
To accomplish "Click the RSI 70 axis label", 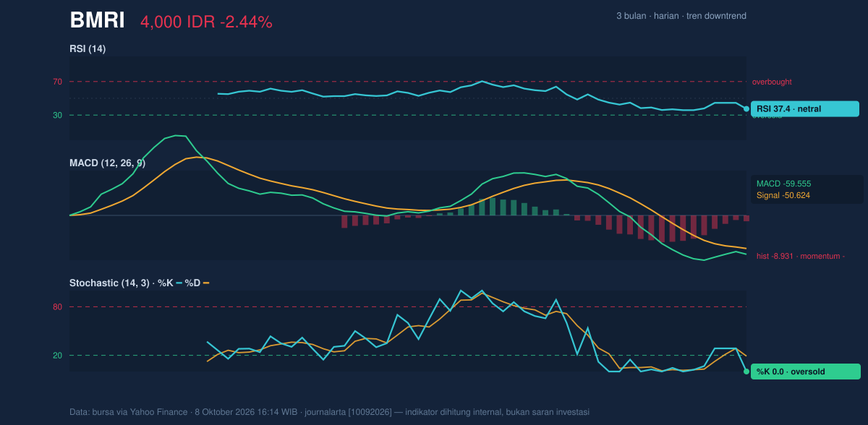I will coord(57,82).
